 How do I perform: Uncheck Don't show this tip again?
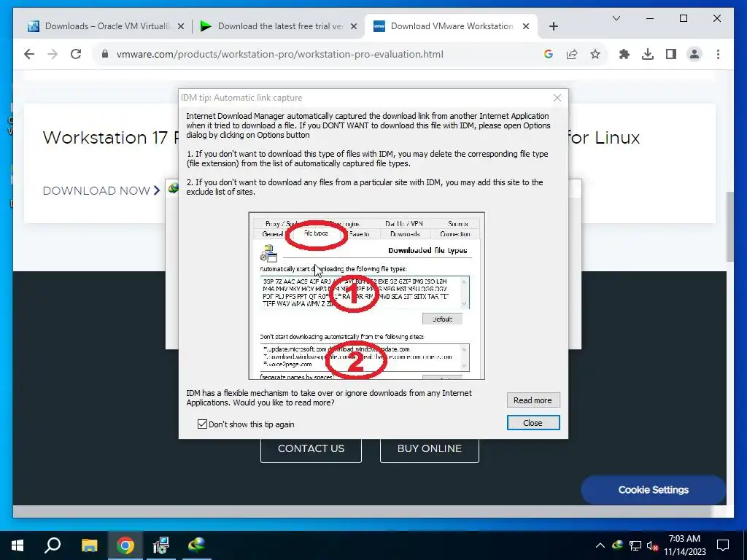tap(202, 424)
